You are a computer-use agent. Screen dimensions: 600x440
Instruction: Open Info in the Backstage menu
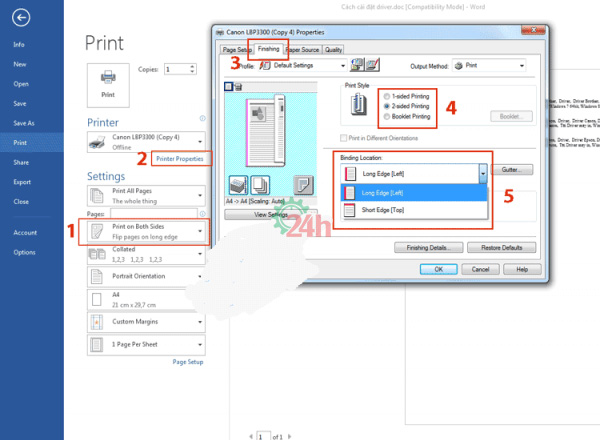coord(19,45)
